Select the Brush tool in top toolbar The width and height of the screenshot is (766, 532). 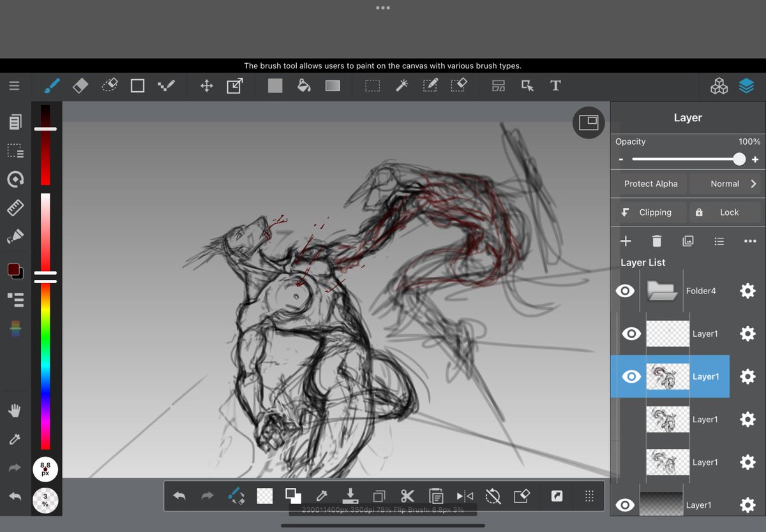pyautogui.click(x=52, y=85)
